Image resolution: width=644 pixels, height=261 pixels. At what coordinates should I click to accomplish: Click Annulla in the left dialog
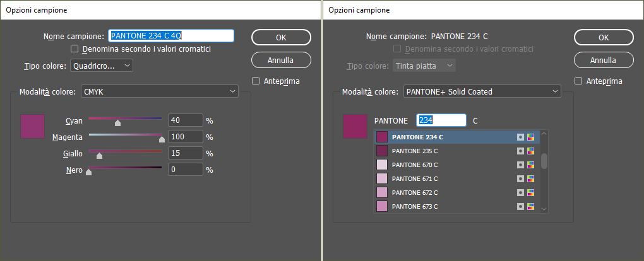pos(282,60)
